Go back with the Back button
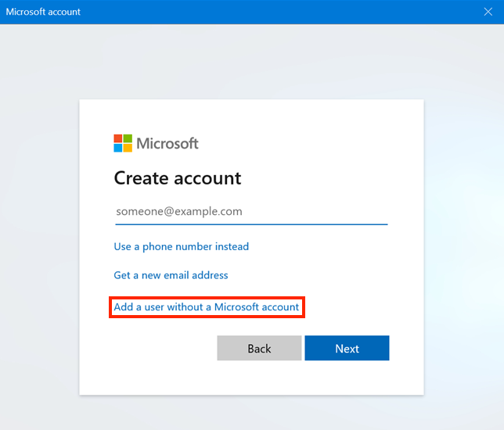Viewport: 504px width, 430px height. [x=259, y=348]
